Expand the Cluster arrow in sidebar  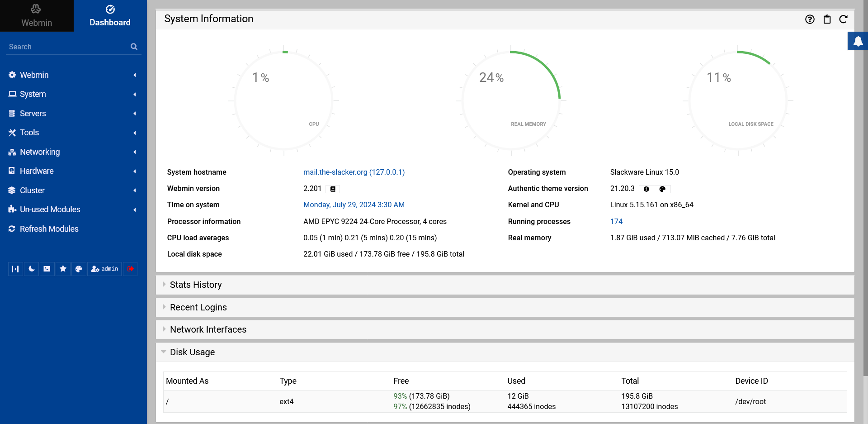(135, 191)
